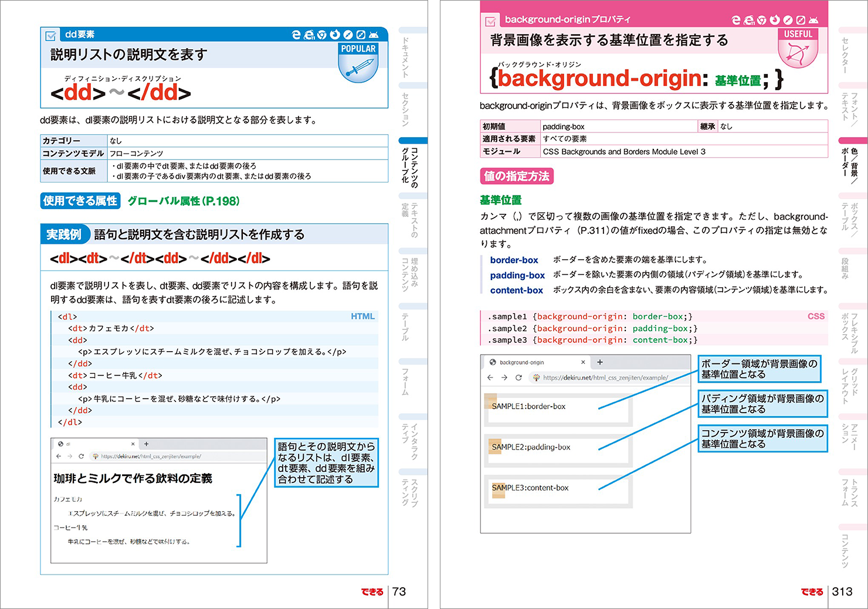
Task: Click the USEFUL bow-and-arrow badge
Action: click(798, 49)
